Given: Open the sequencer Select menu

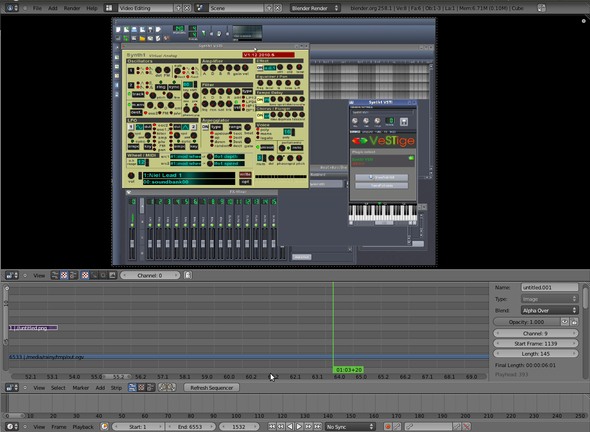Looking at the screenshot, I should (58, 388).
